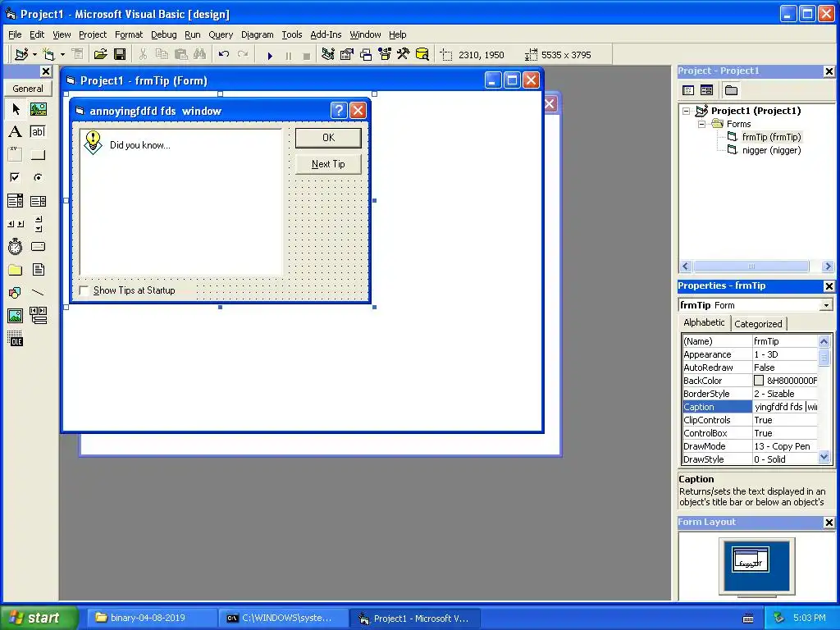This screenshot has height=630, width=840.
Task: Toggle Show Tips at Startup checkbox
Action: [x=84, y=290]
